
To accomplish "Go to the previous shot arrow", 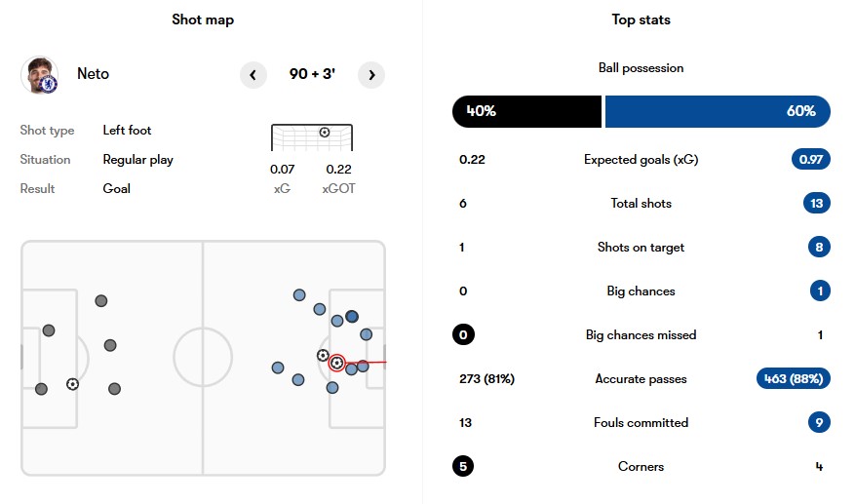I will (253, 75).
